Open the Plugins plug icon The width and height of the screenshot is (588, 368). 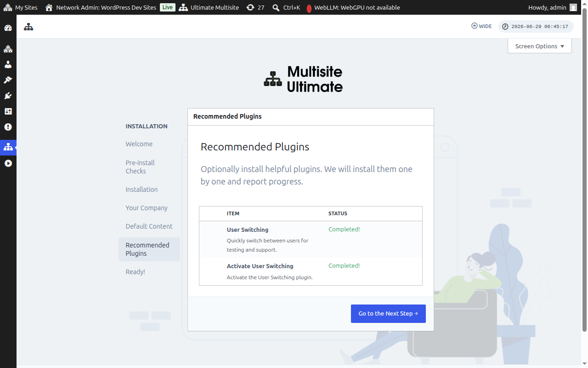(x=8, y=96)
